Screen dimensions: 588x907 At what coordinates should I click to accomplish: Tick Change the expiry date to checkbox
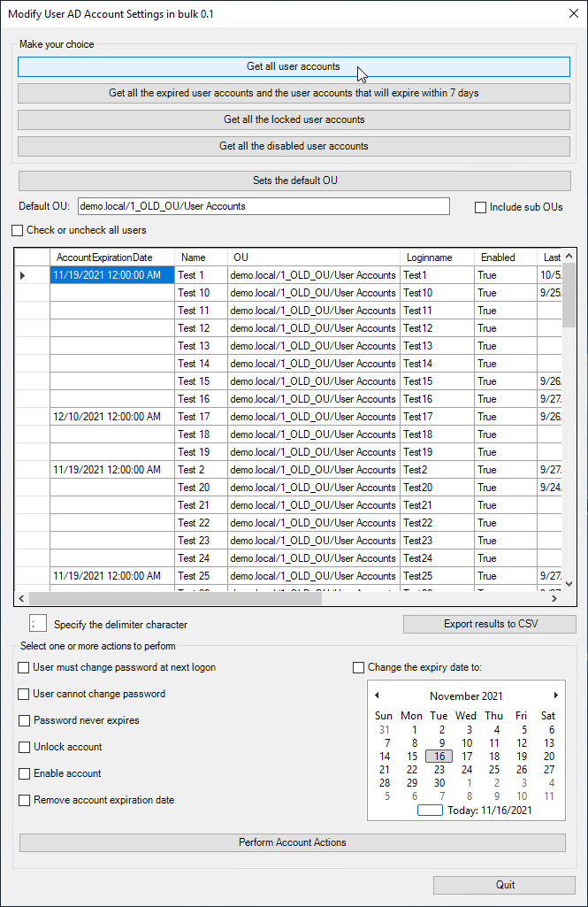click(x=359, y=667)
